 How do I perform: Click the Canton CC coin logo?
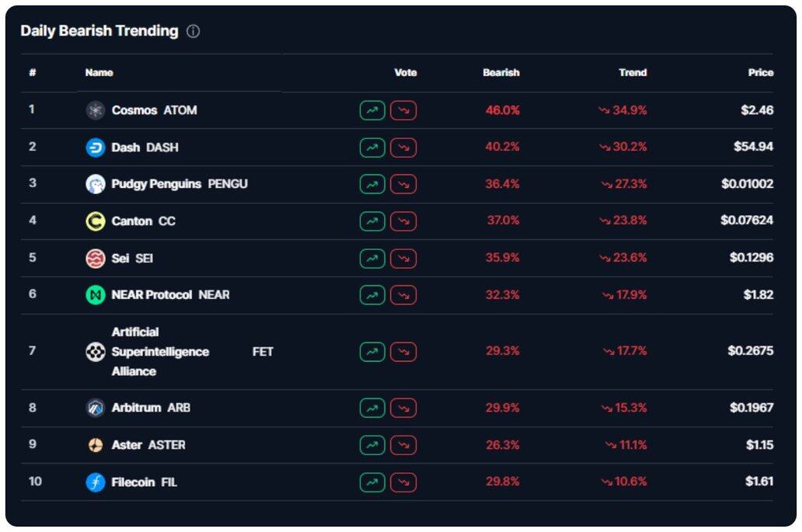(95, 221)
